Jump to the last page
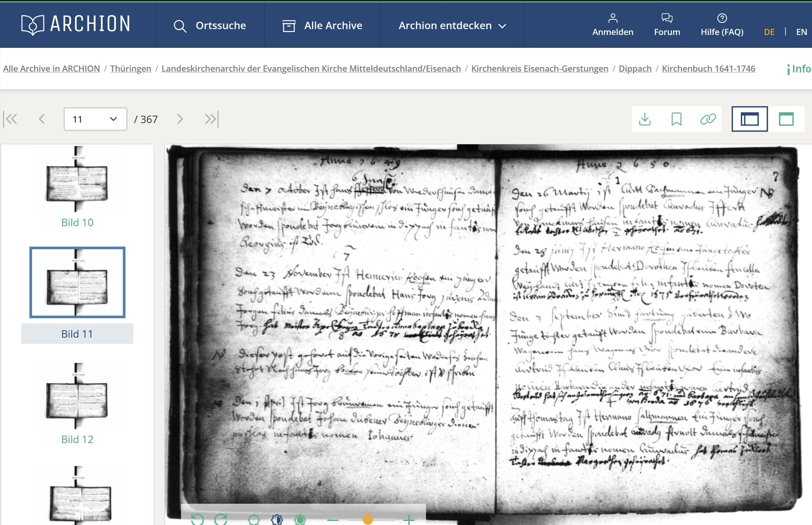 pos(211,119)
